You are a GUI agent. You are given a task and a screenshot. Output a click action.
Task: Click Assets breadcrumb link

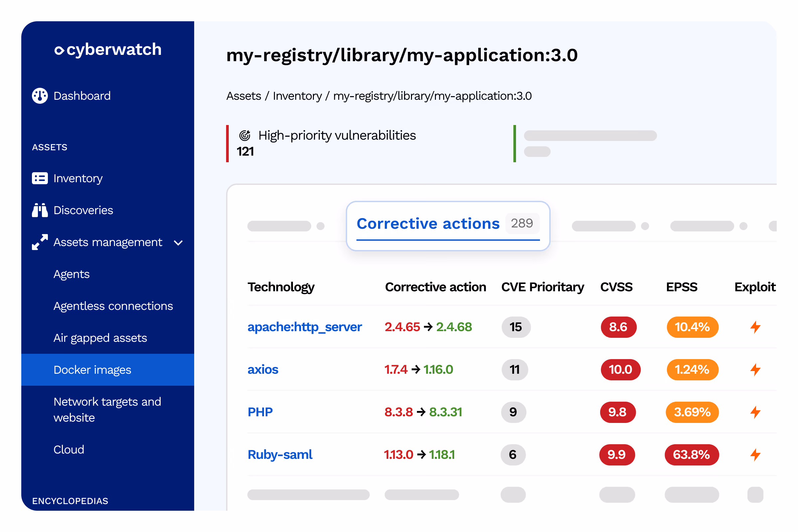click(x=244, y=96)
